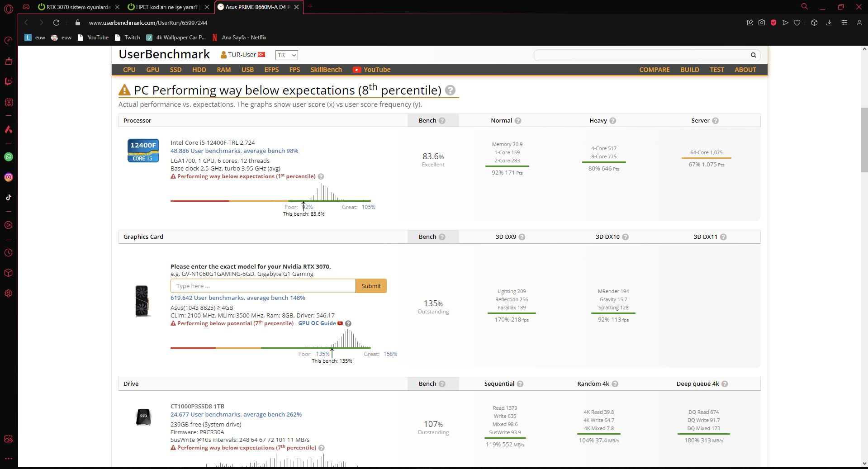This screenshot has width=868, height=469.
Task: Open help icon next to 3D DX11
Action: (x=723, y=237)
